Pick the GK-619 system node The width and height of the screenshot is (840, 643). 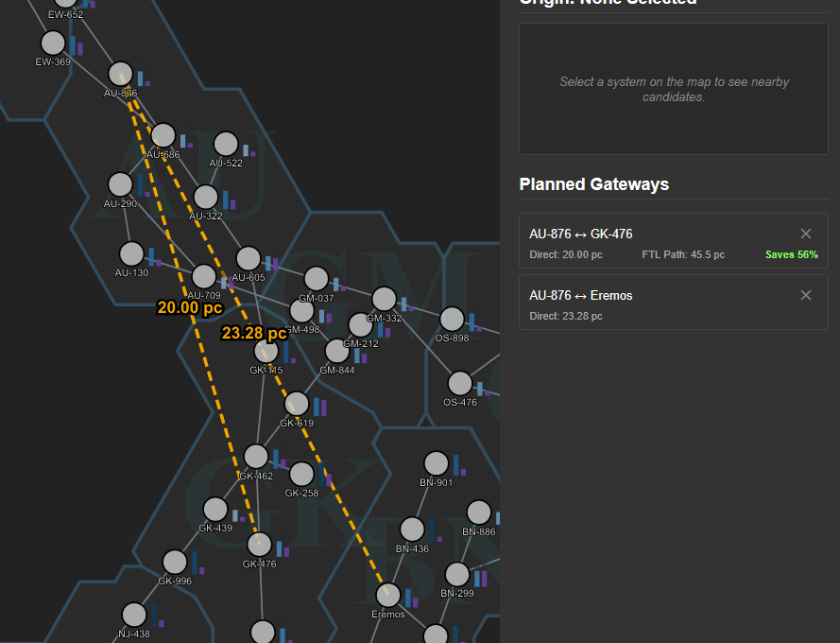click(x=297, y=404)
